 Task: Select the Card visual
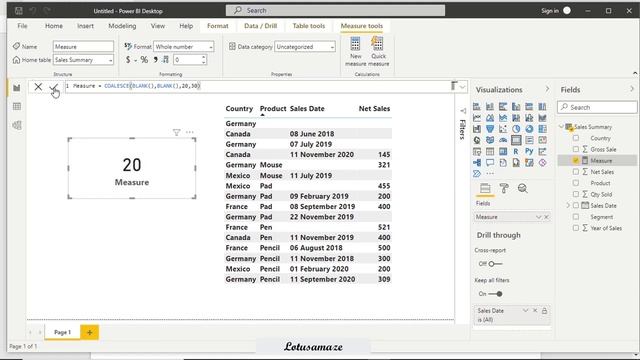[516, 140]
